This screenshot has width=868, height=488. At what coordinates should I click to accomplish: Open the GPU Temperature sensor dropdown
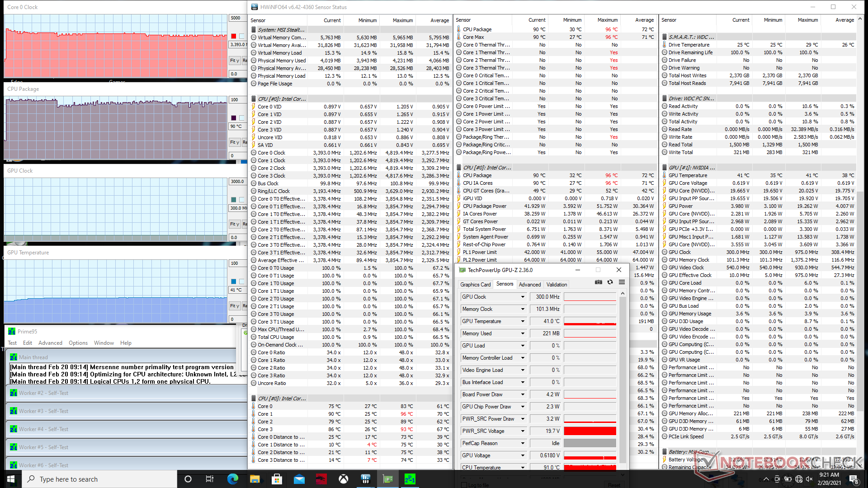pos(523,321)
